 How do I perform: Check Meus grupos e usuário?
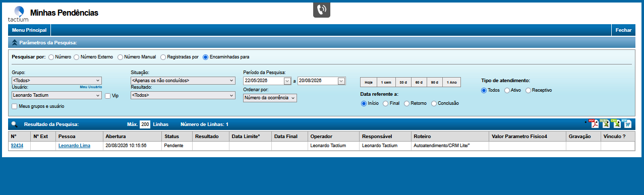click(14, 106)
